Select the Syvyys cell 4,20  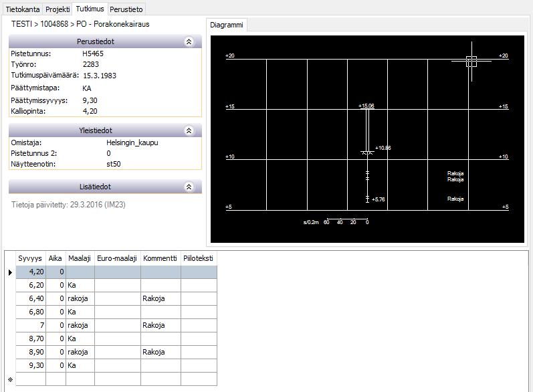[31, 272]
